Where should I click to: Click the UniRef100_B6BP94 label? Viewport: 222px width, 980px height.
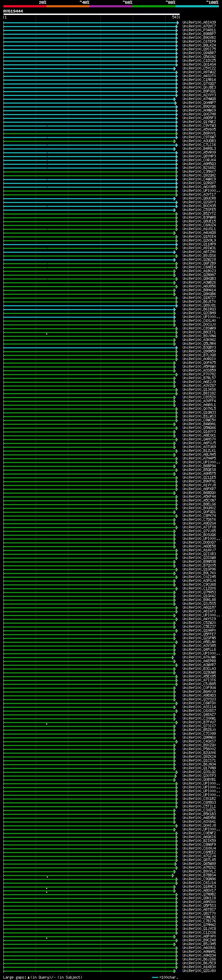point(199,466)
